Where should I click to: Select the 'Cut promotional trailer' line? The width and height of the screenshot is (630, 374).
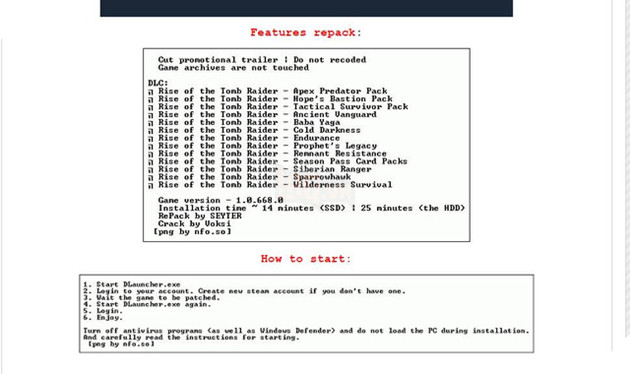(262, 60)
